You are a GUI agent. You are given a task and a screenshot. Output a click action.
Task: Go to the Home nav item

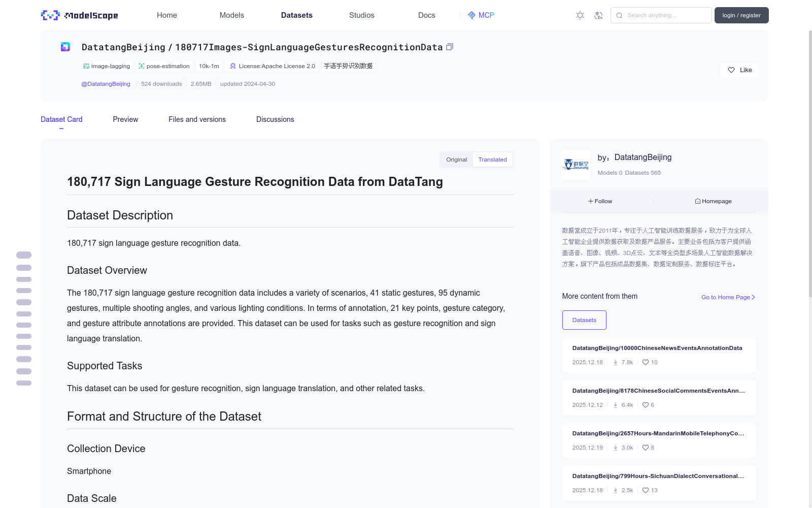167,15
